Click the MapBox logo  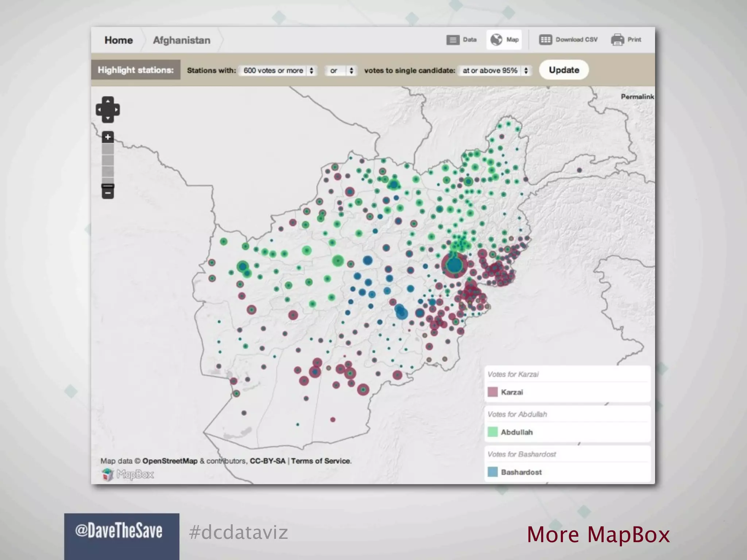[x=128, y=474]
